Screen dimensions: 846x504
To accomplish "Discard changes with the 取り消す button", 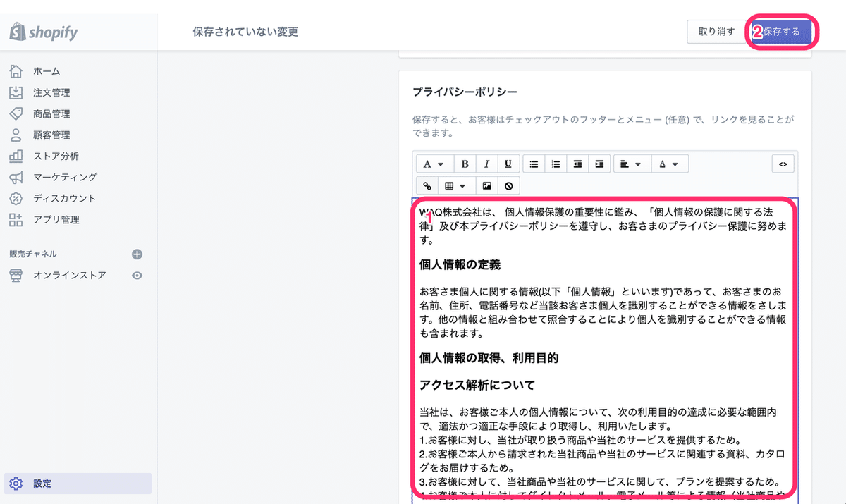I will coord(716,32).
